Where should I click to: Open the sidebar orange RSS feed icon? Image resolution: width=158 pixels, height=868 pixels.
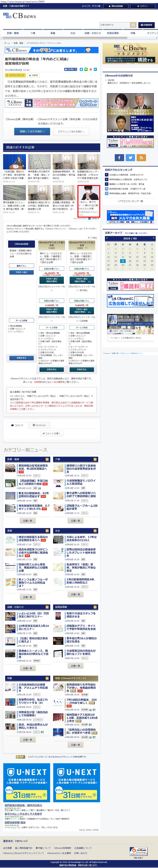point(141,157)
